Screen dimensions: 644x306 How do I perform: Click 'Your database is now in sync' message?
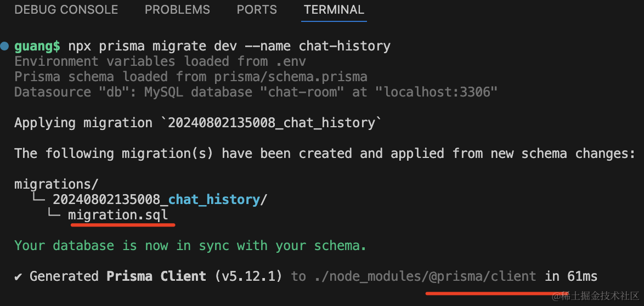(190, 246)
